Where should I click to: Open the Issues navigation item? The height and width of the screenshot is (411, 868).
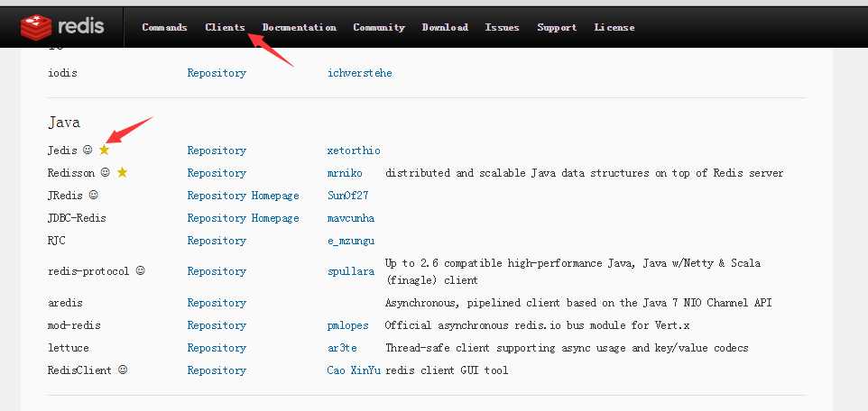(x=502, y=27)
